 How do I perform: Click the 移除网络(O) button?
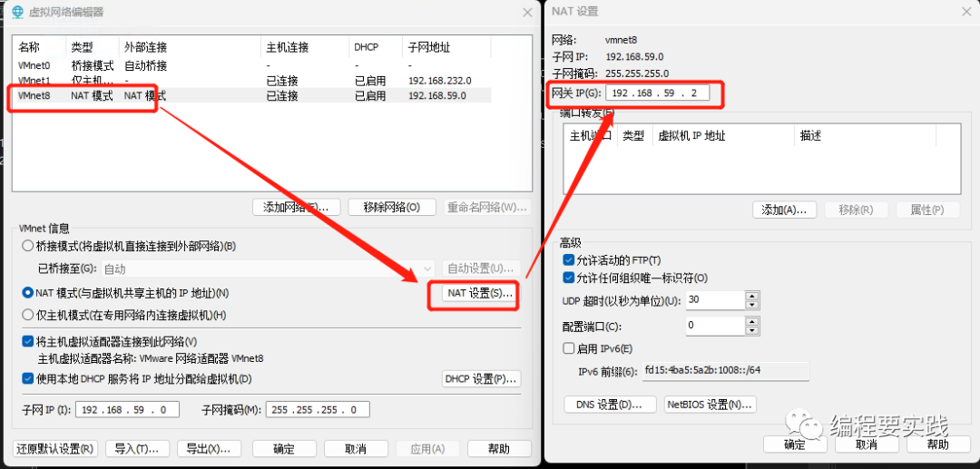[392, 208]
